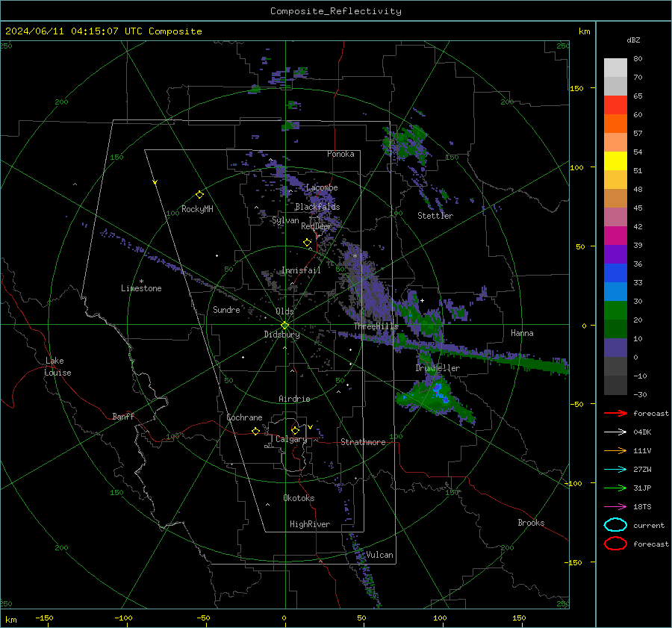Click the Lake Louise label
The image size is (672, 628).
tap(57, 367)
